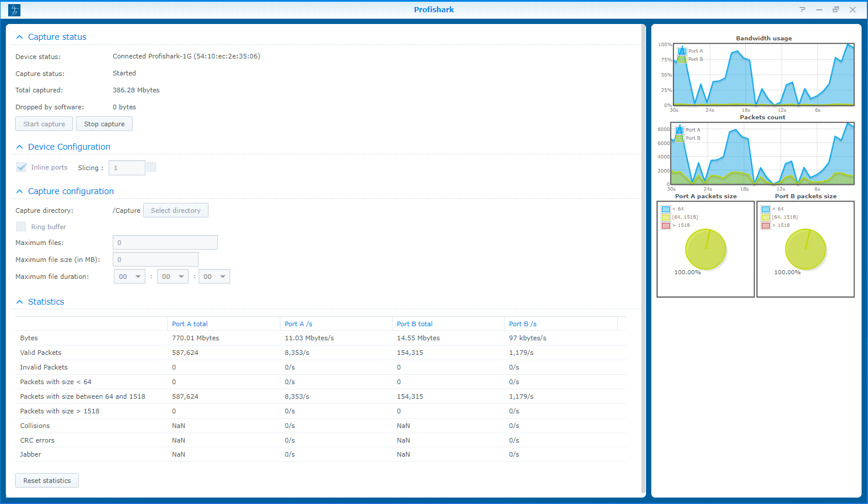The image size is (868, 504).
Task: Enable the Ring buffer option
Action: click(x=21, y=227)
